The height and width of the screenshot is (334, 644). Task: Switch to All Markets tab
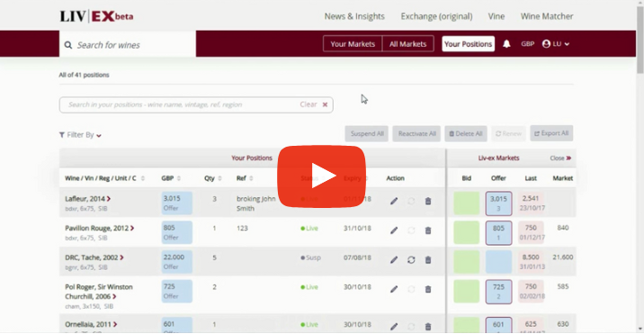pyautogui.click(x=407, y=44)
